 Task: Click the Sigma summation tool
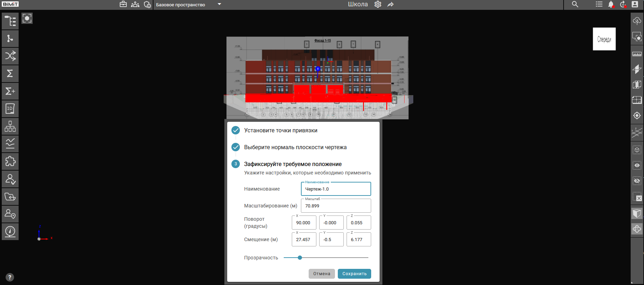click(10, 74)
